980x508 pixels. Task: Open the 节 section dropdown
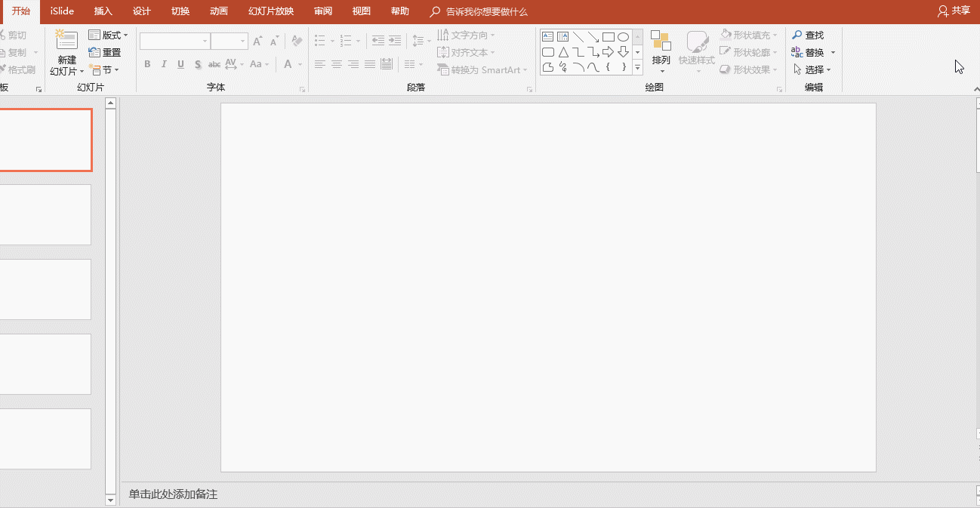pyautogui.click(x=104, y=70)
